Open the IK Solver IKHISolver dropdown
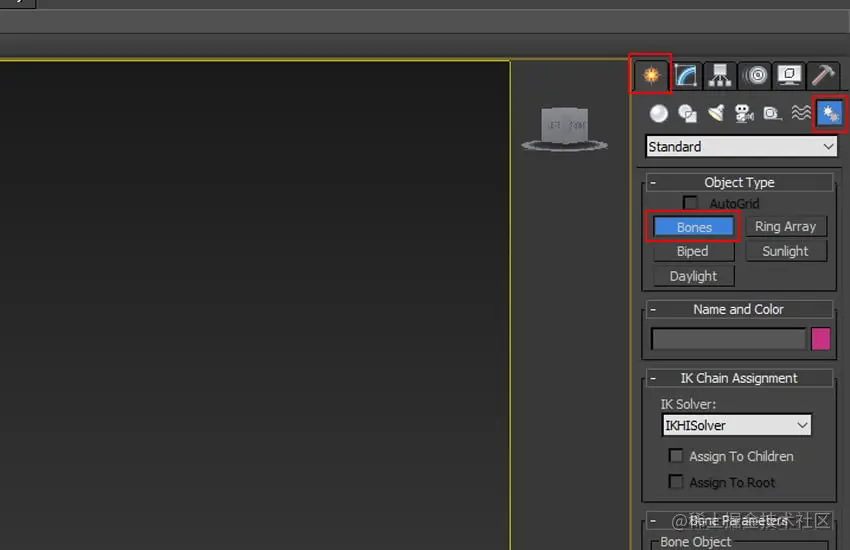 pyautogui.click(x=737, y=425)
